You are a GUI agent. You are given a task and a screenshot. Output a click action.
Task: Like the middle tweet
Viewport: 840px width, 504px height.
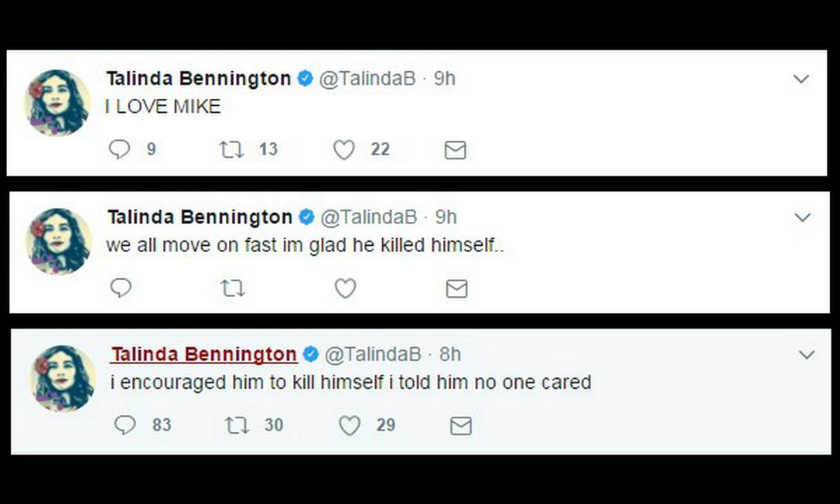(345, 288)
